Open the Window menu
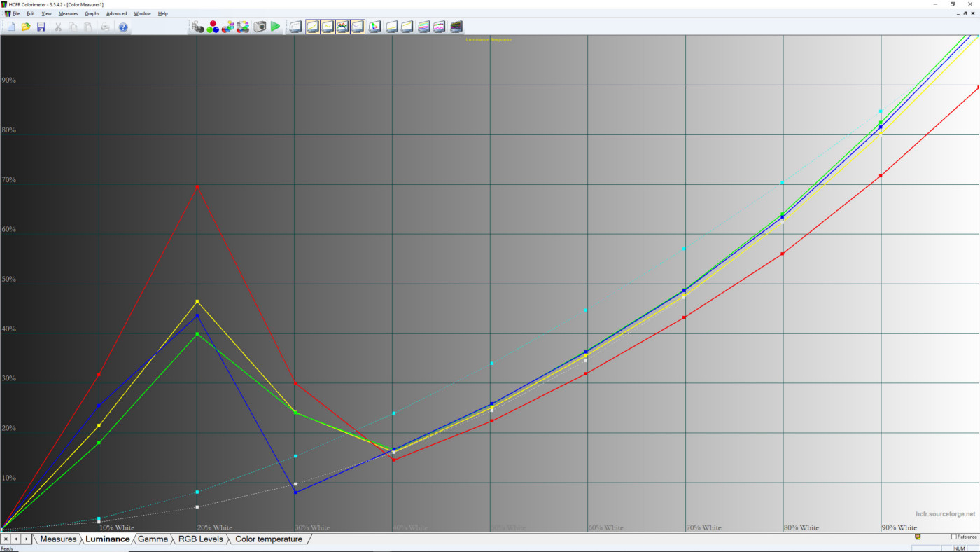Image resolution: width=980 pixels, height=552 pixels. (142, 13)
